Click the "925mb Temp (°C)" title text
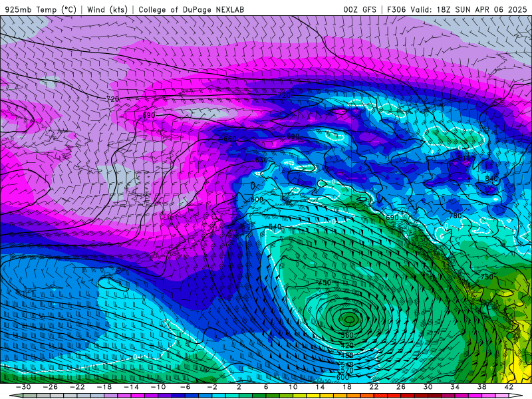532x399 pixels. tap(41, 9)
